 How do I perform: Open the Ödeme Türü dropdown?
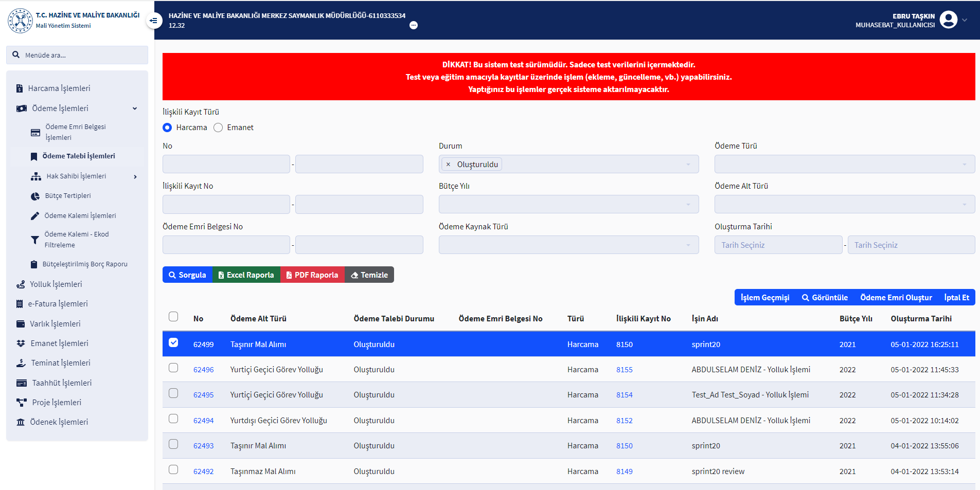(844, 165)
